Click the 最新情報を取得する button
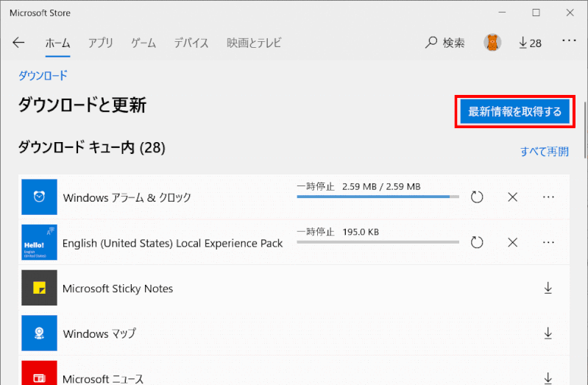The width and height of the screenshot is (588, 385). click(x=515, y=111)
